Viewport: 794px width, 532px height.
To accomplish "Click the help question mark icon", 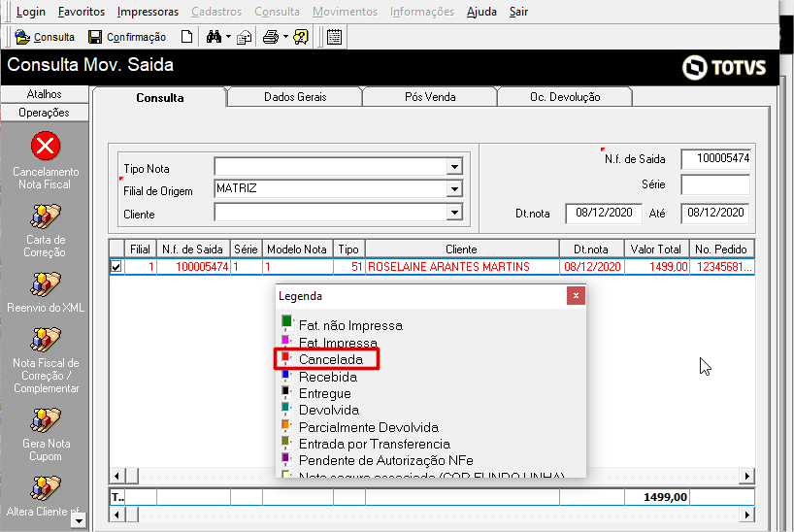I will click(301, 37).
